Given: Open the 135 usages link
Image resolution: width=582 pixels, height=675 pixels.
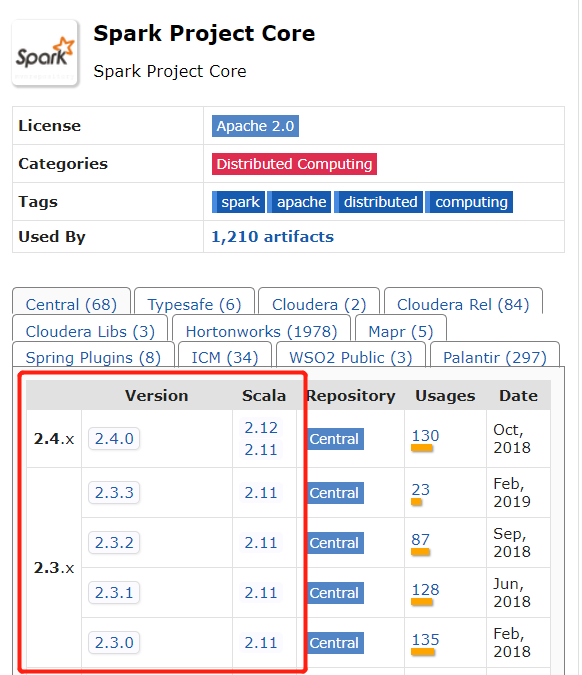Looking at the screenshot, I should (x=425, y=639).
